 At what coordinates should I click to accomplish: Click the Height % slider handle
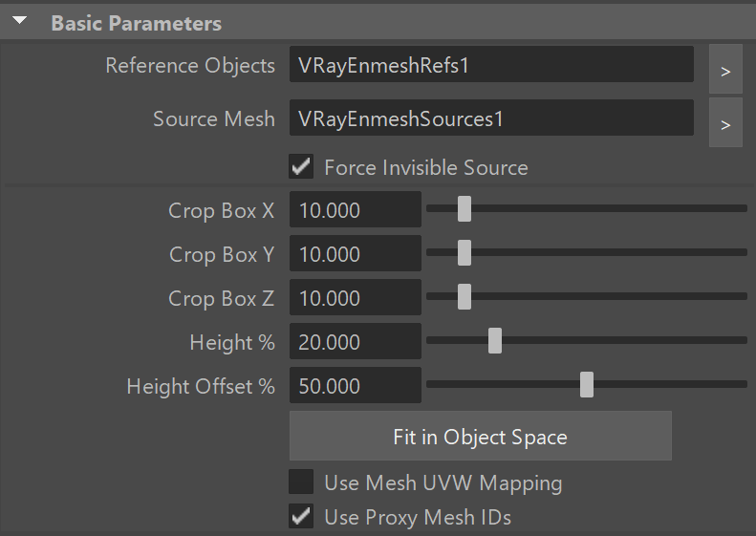tap(495, 341)
